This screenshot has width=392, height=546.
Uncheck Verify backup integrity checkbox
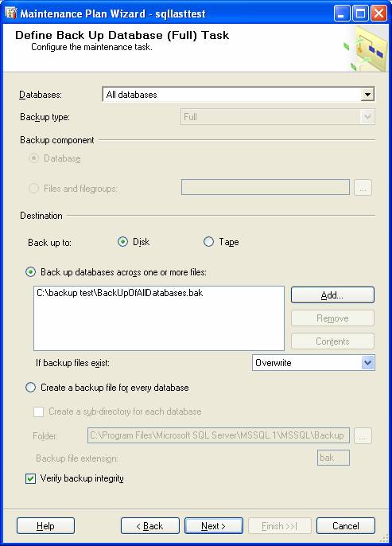30,478
